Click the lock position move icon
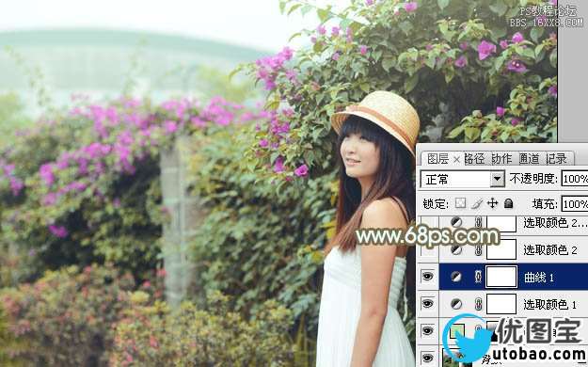The width and height of the screenshot is (588, 367). pyautogui.click(x=492, y=203)
